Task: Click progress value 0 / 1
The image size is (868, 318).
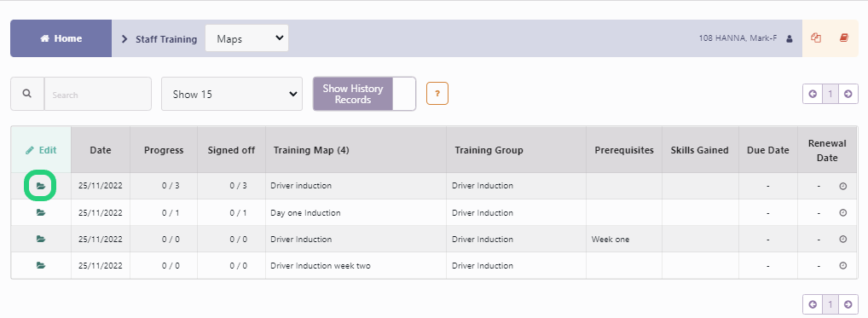Action: point(171,212)
